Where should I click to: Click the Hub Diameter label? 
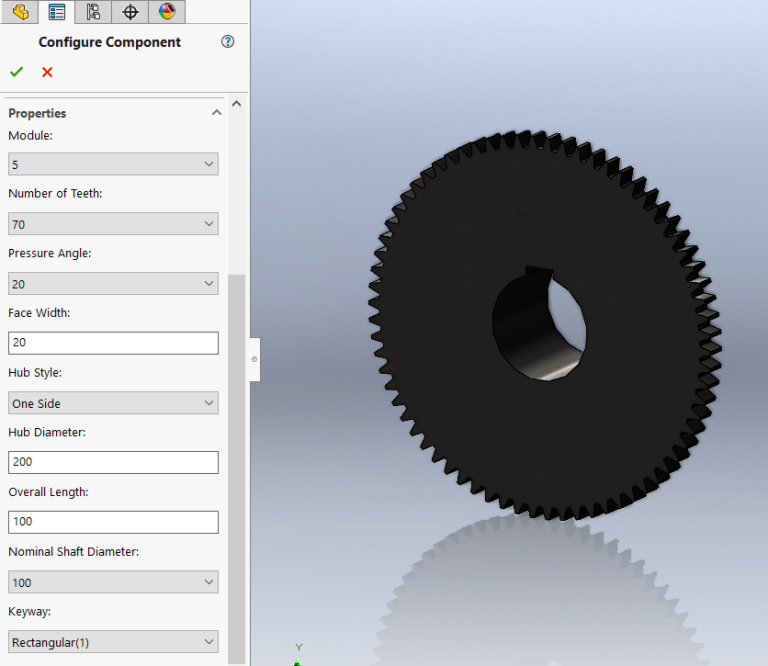[47, 432]
